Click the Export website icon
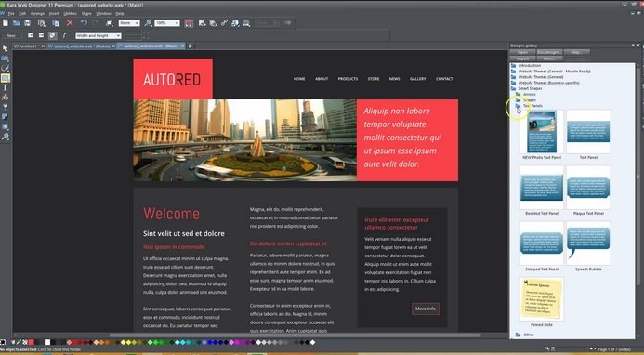The image size is (644, 355). pyautogui.click(x=213, y=23)
